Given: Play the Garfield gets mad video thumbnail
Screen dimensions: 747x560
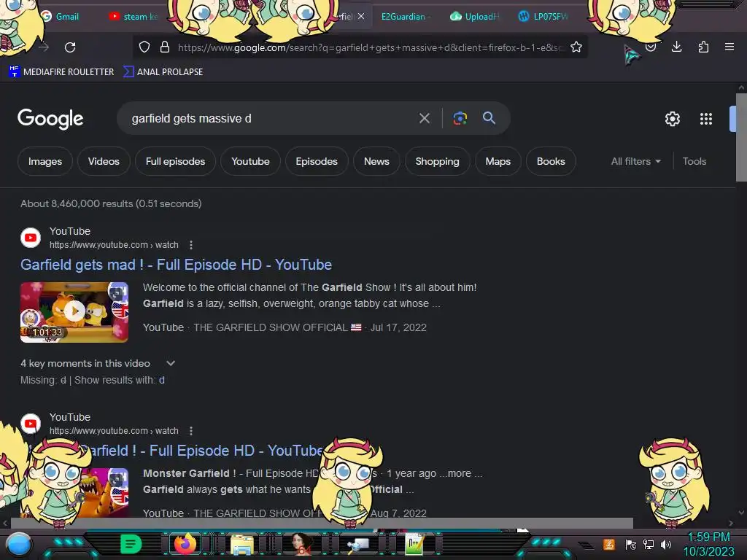Looking at the screenshot, I should [74, 312].
